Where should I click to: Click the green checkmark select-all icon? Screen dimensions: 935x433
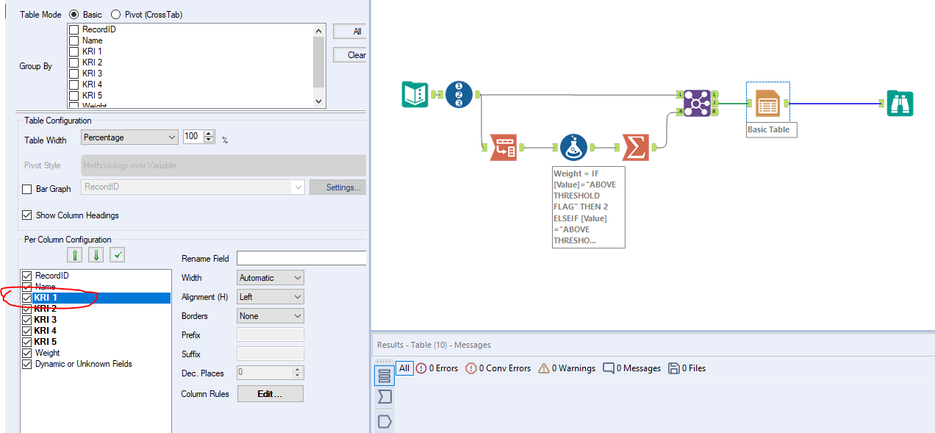(x=118, y=255)
